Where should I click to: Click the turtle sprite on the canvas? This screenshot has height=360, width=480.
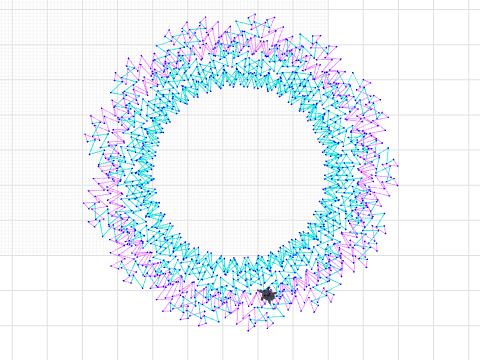(x=268, y=295)
